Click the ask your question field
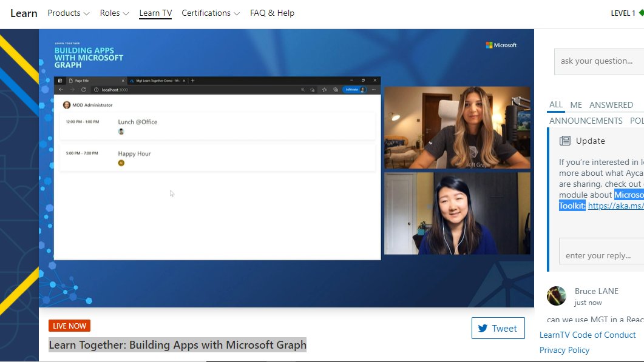This screenshot has width=644, height=362. coord(599,62)
